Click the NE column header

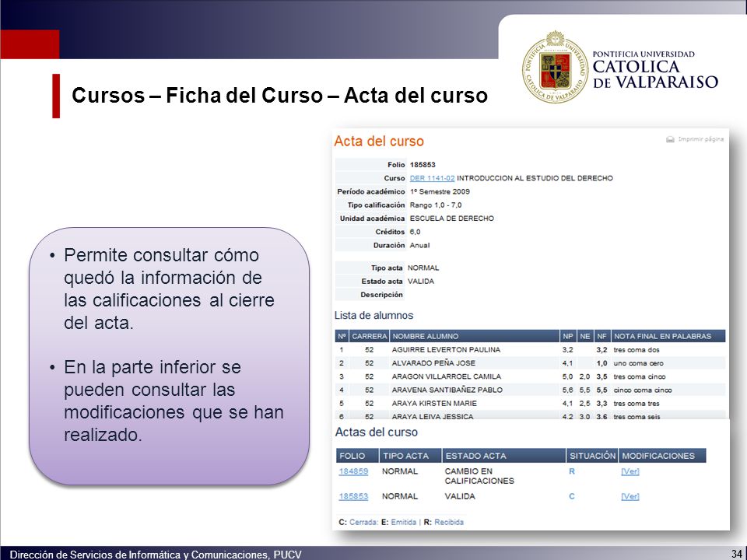click(x=585, y=336)
